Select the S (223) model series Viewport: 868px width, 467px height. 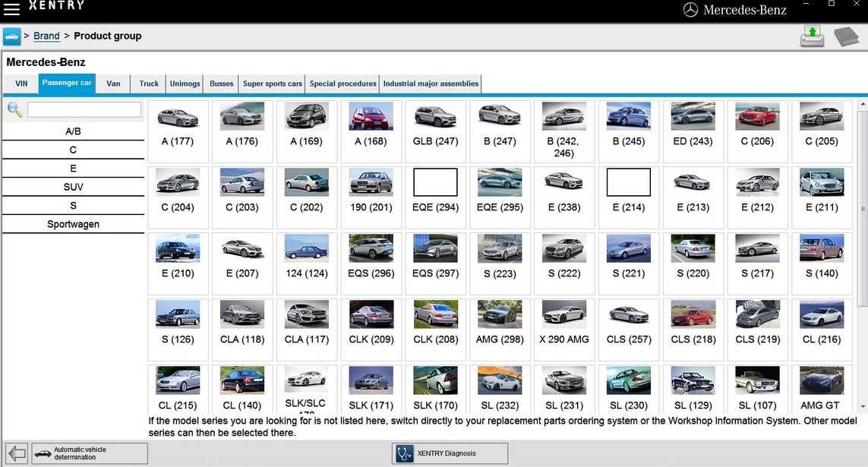pos(500,263)
